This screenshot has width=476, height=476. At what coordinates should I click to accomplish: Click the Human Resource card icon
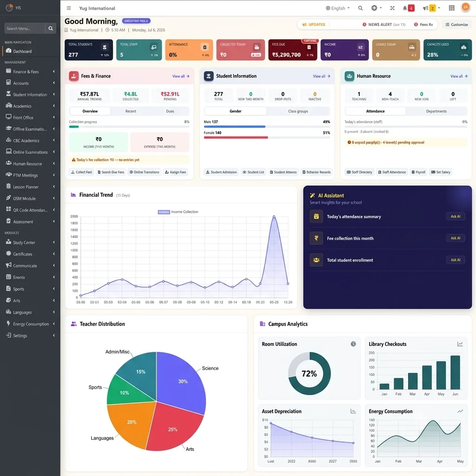point(350,76)
